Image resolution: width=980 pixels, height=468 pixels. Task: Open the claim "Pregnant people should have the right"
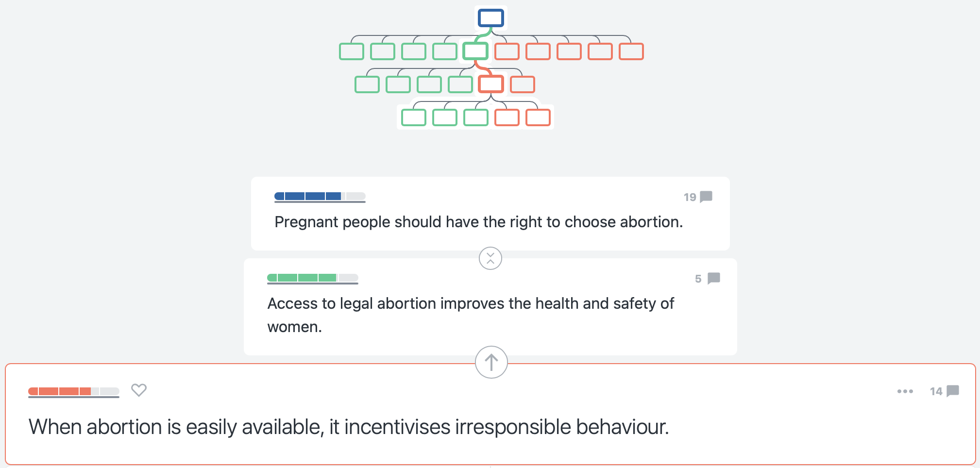pos(479,222)
